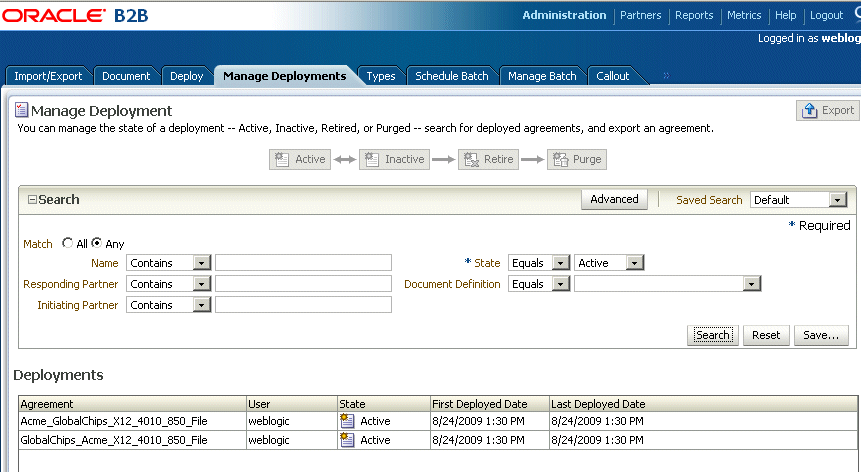Click the Export button

pyautogui.click(x=828, y=110)
